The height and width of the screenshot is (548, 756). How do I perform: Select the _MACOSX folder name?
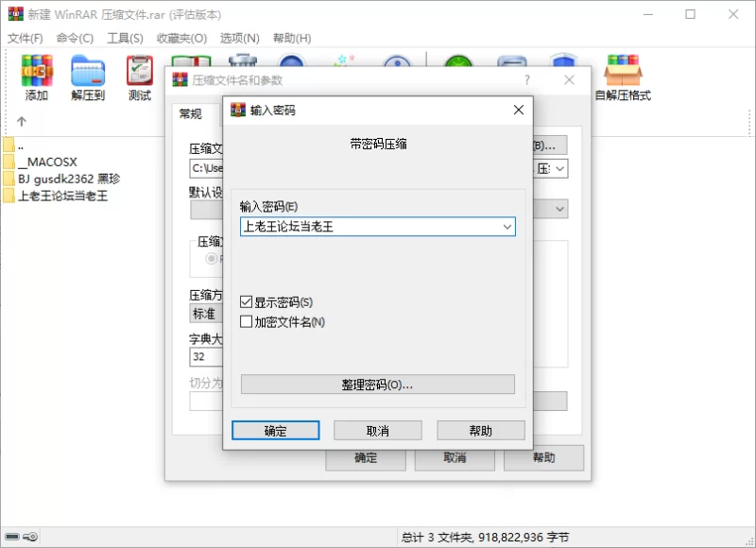click(x=47, y=162)
